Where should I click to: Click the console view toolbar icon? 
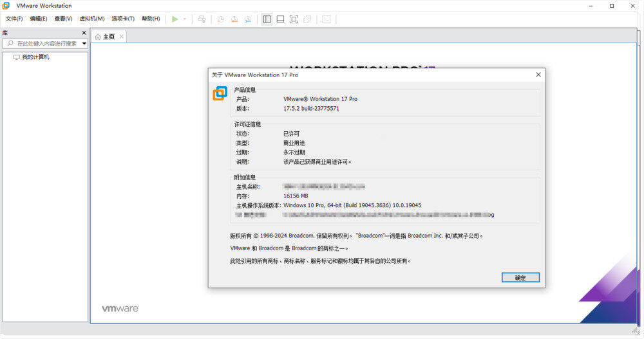click(x=327, y=19)
